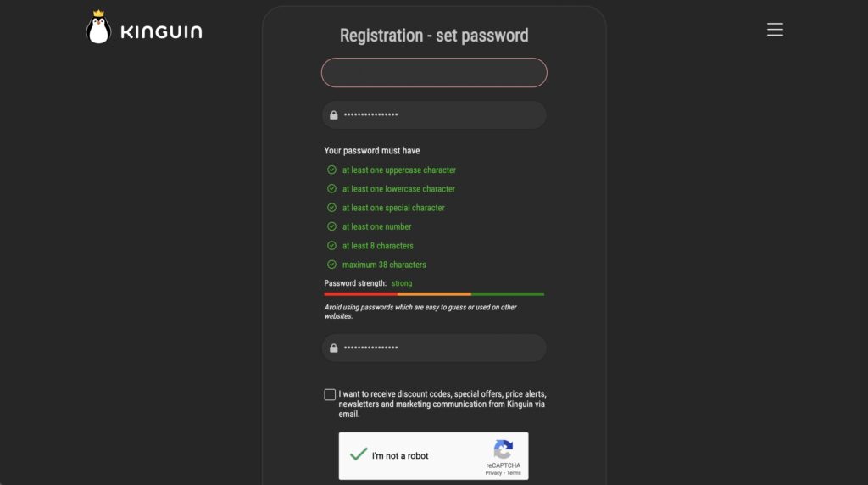The width and height of the screenshot is (868, 485).
Task: Click the empty highlighted input field
Action: 434,73
